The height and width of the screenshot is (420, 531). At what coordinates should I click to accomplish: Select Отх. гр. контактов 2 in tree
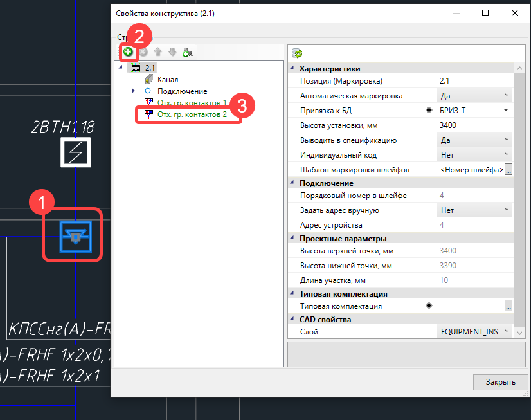click(192, 114)
